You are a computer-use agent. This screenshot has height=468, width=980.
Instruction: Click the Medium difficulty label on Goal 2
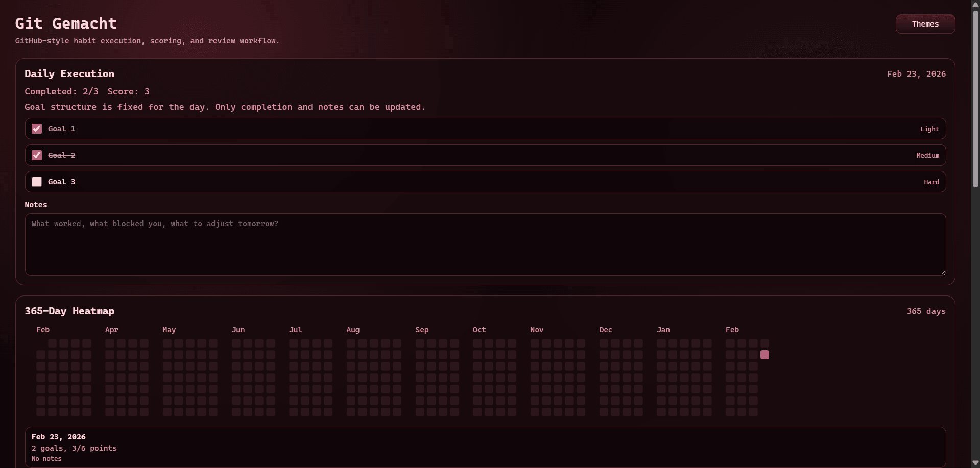click(x=927, y=155)
